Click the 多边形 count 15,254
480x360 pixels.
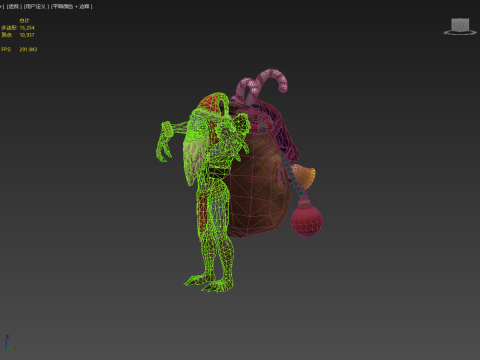[27, 28]
